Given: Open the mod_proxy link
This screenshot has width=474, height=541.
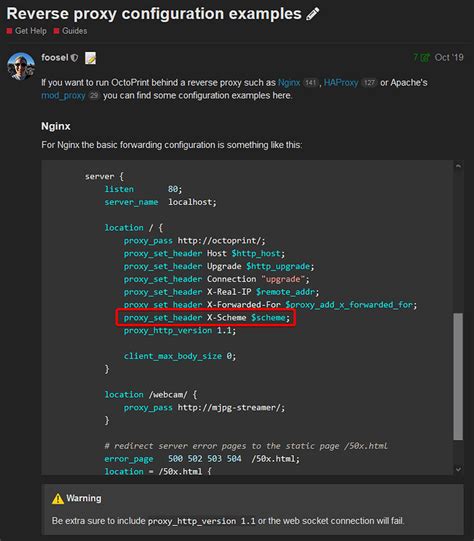Looking at the screenshot, I should [x=63, y=96].
